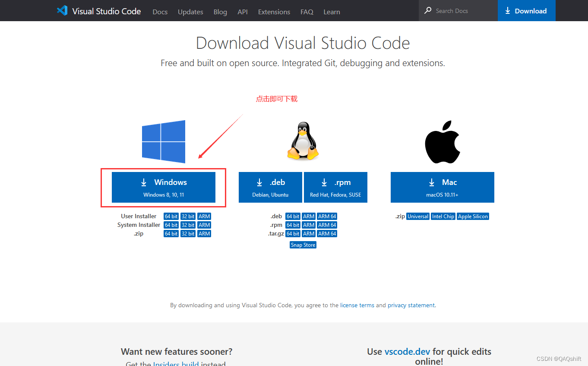Select Linux .deb ARM
This screenshot has height=366, width=588.
point(309,216)
